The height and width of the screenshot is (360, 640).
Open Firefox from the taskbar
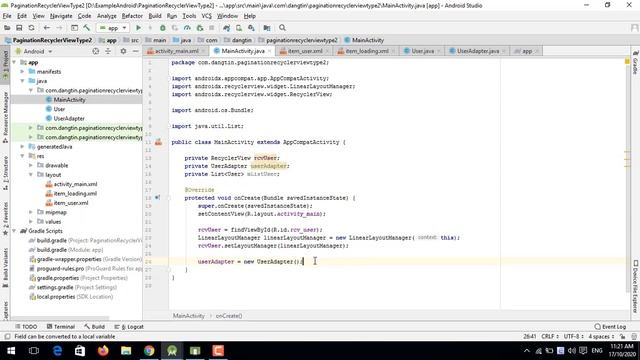[103, 351]
